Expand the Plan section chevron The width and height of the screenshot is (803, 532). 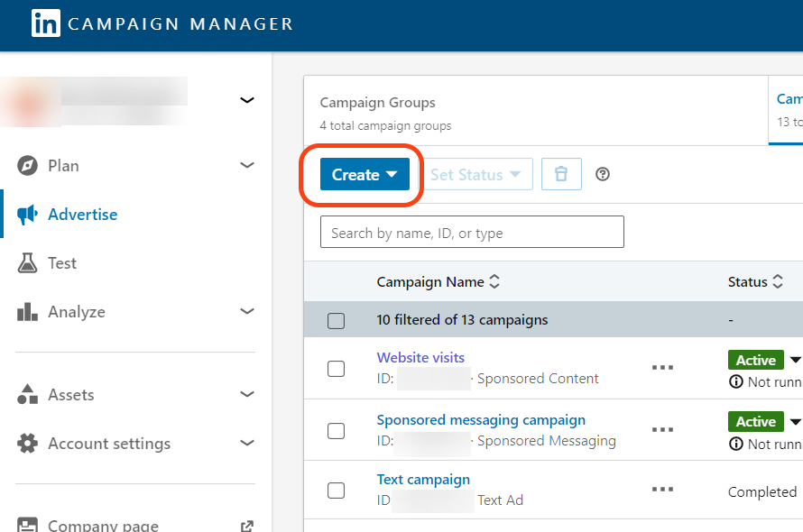(247, 165)
